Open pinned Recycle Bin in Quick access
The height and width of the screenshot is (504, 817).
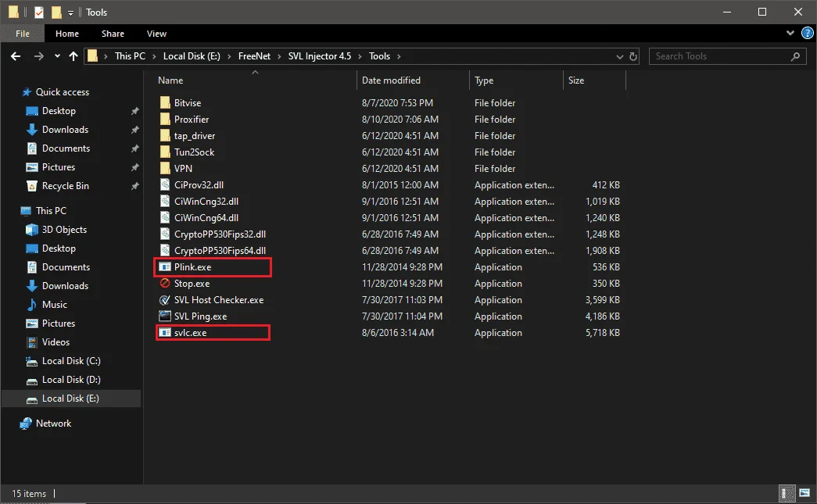pos(65,186)
